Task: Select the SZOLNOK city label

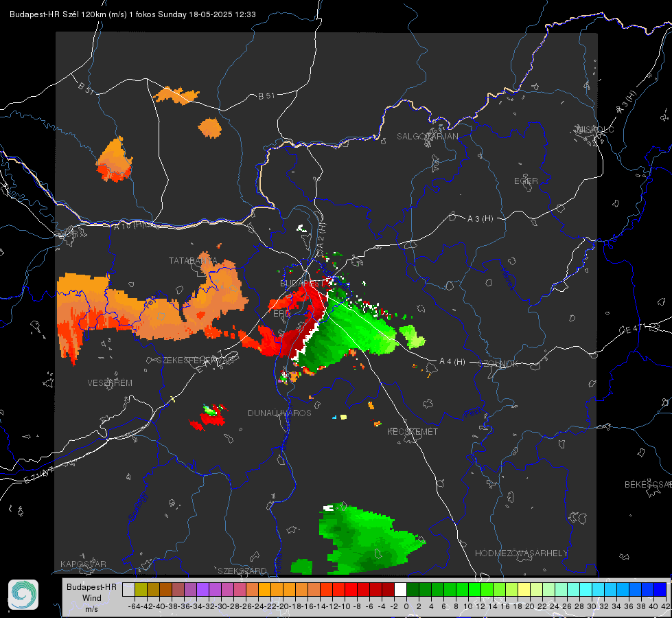Action: (498, 364)
